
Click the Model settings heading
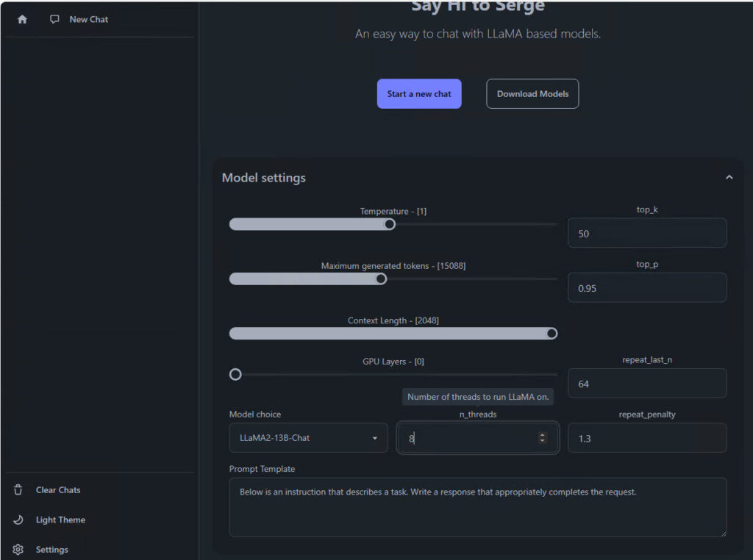[x=264, y=178]
